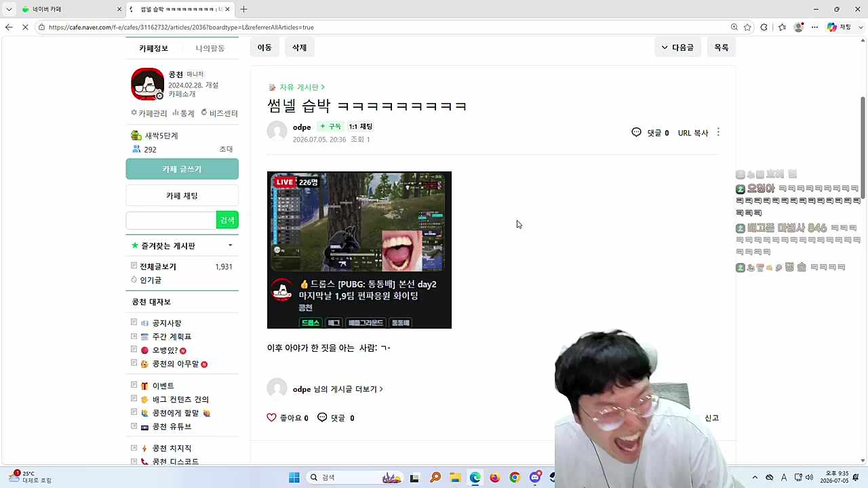Screen dimensions: 868x488
Task: Open 주간 계획표 board
Action: (x=172, y=337)
